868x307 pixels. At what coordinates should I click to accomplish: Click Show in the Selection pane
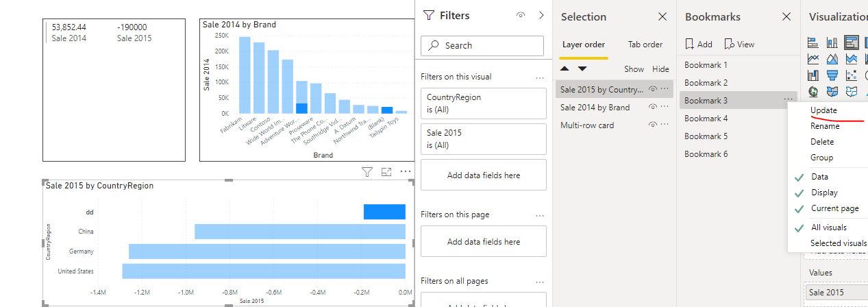pyautogui.click(x=634, y=69)
